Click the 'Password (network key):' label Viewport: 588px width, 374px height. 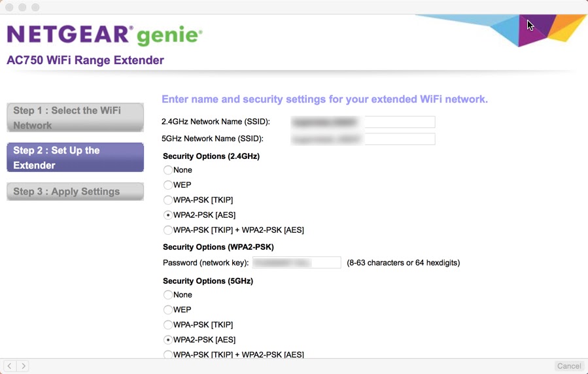point(205,263)
